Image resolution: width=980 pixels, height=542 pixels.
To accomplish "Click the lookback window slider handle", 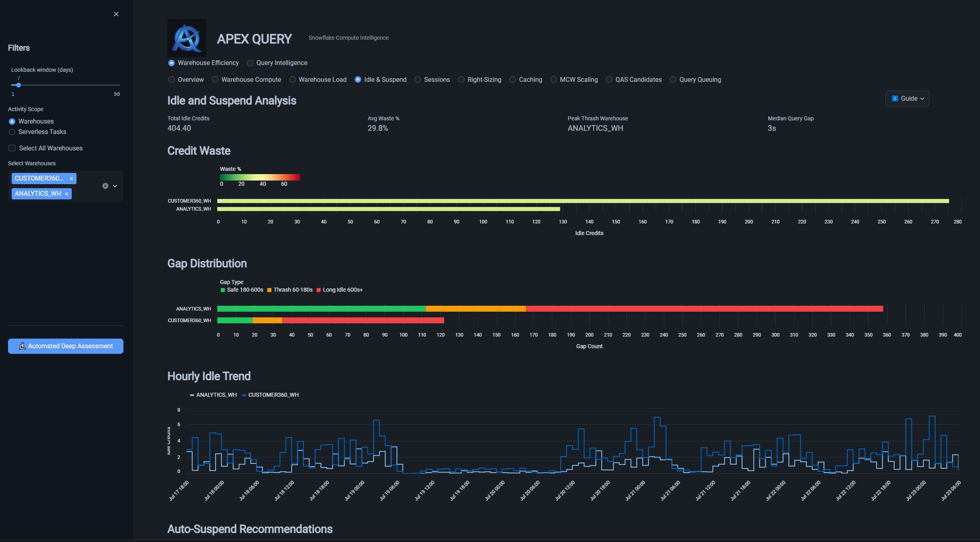I will click(x=18, y=85).
